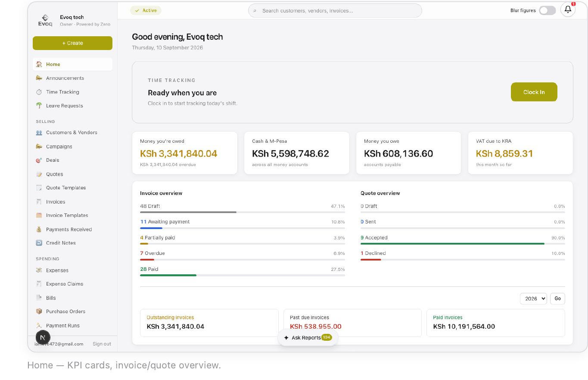Screen dimensions: 588x380
Task: Open Payment Runs in the sidebar
Action: tap(72, 326)
